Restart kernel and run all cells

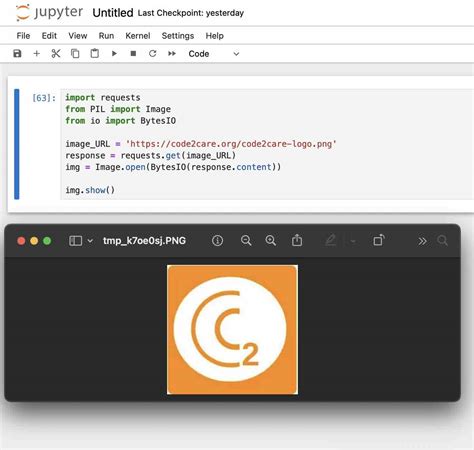pyautogui.click(x=172, y=53)
